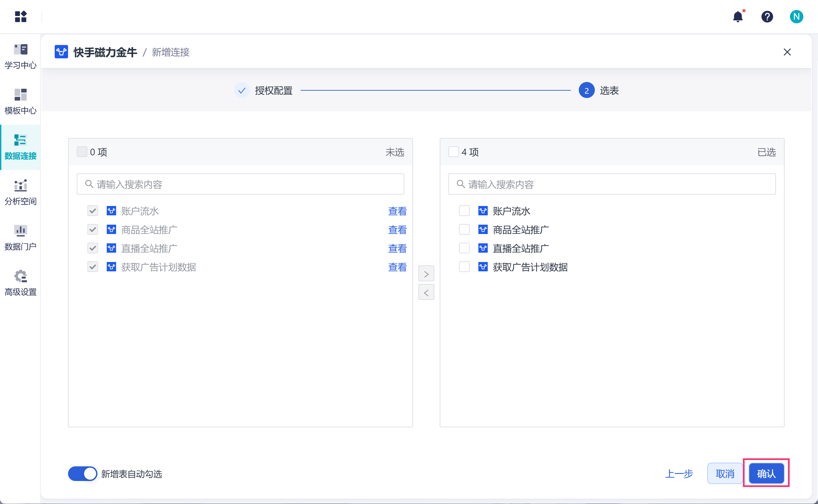This screenshot has height=504, width=818.
Task: Click the move-left arrow transfer button
Action: coord(426,292)
